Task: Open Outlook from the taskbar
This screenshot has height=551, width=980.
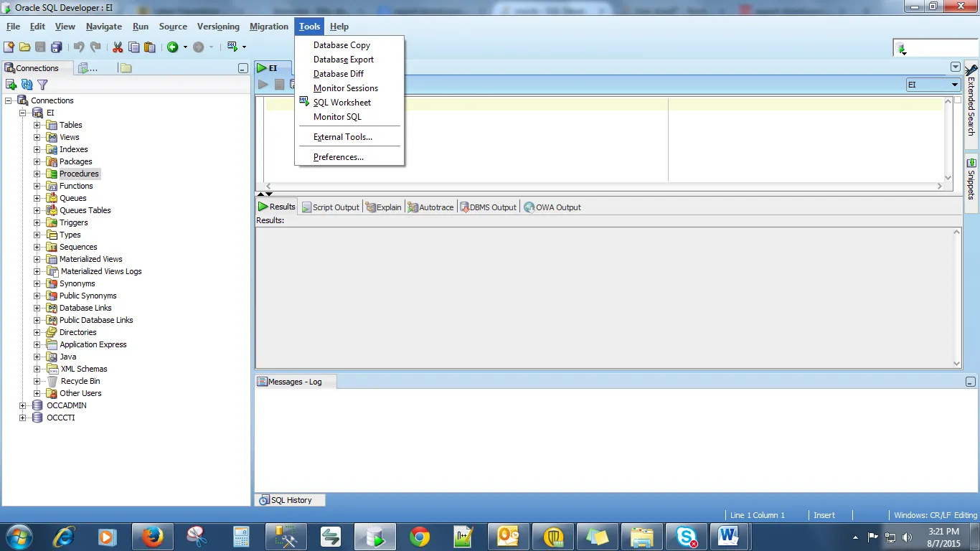Action: [x=508, y=536]
